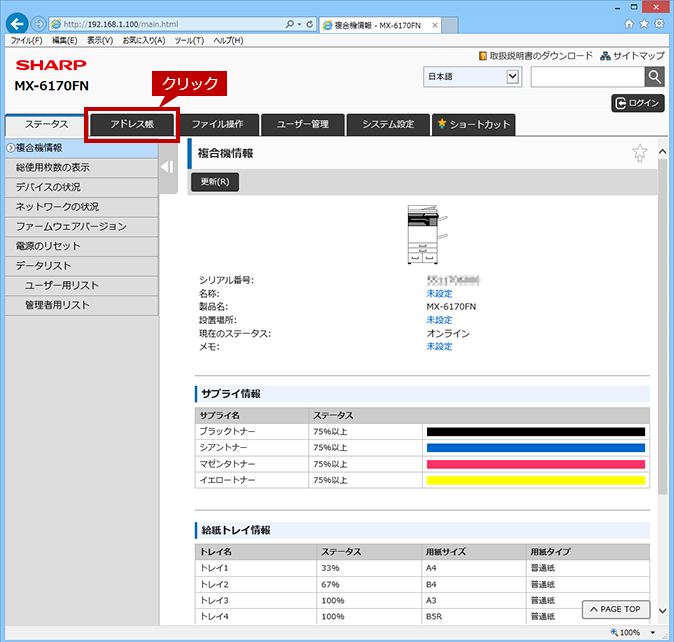Open the お気に入り(A) menu
This screenshot has width=674, height=642.
[x=144, y=40]
